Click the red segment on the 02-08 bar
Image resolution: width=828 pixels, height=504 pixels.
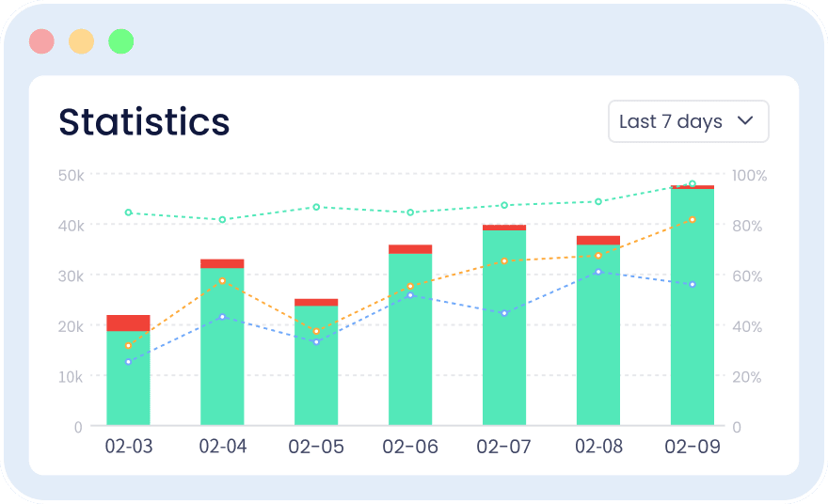pos(598,241)
